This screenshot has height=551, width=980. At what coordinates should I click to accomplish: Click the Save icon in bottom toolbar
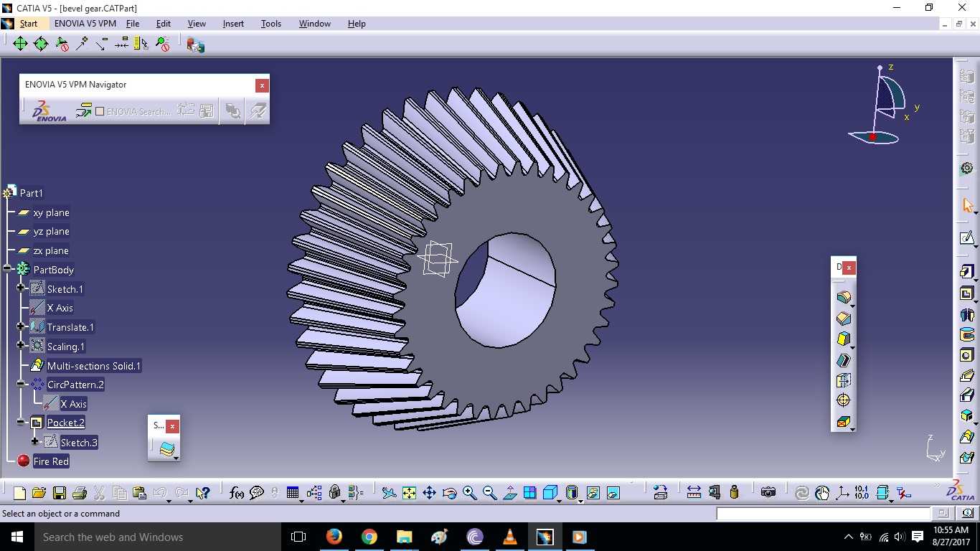coord(60,493)
